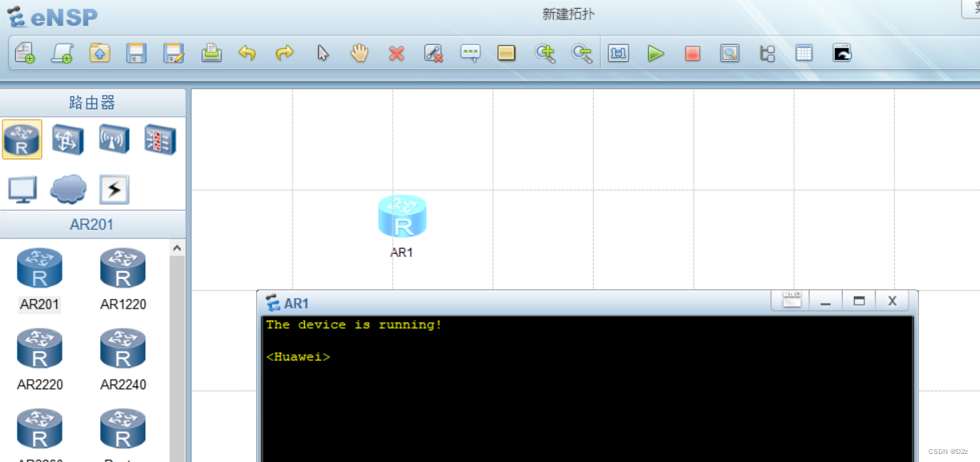Open the black terminal window icon in toolbar
980x462 pixels.
point(842,54)
